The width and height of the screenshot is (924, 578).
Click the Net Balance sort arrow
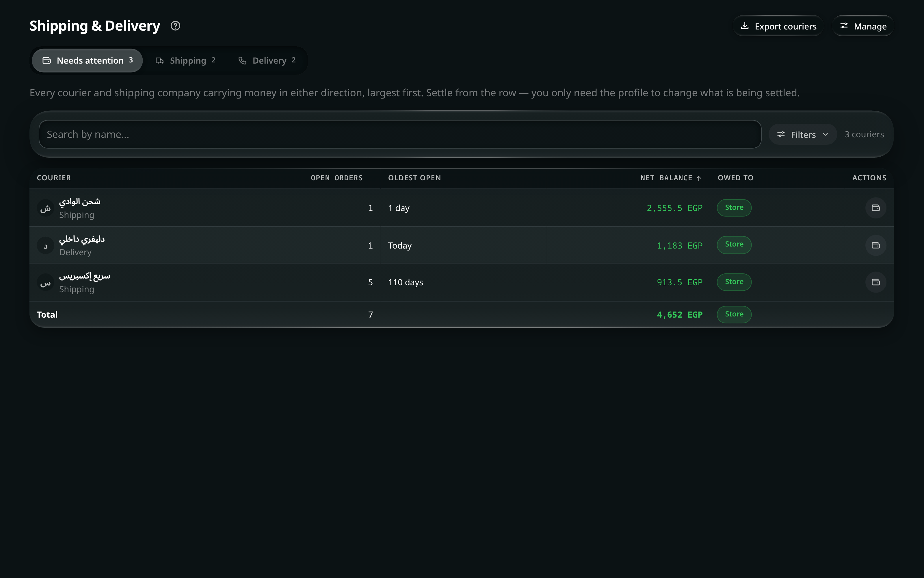(x=699, y=178)
